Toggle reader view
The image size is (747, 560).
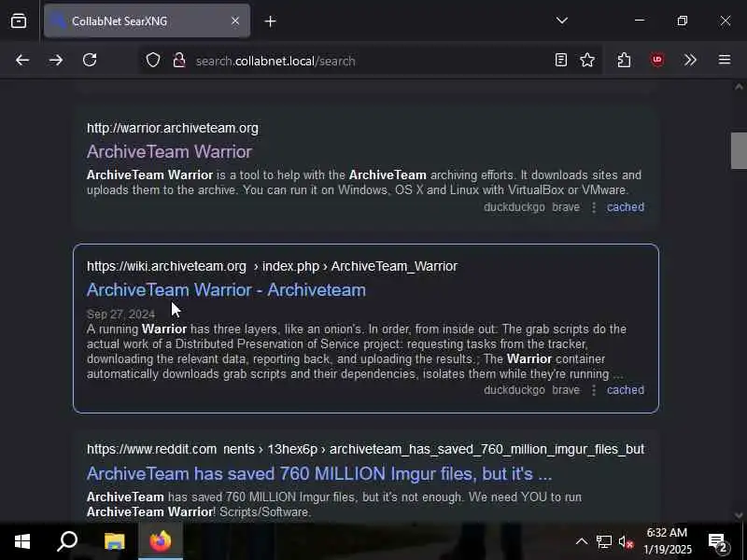[561, 60]
